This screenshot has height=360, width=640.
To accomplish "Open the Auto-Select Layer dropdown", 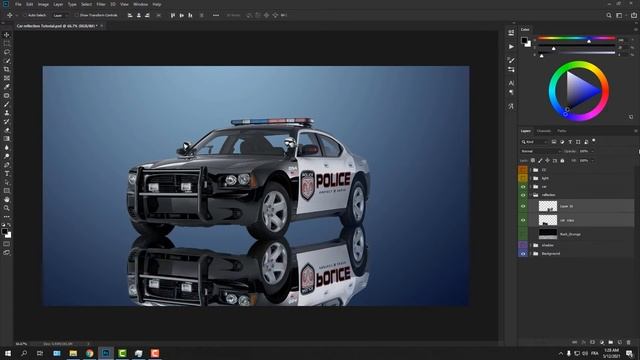I will click(60, 15).
